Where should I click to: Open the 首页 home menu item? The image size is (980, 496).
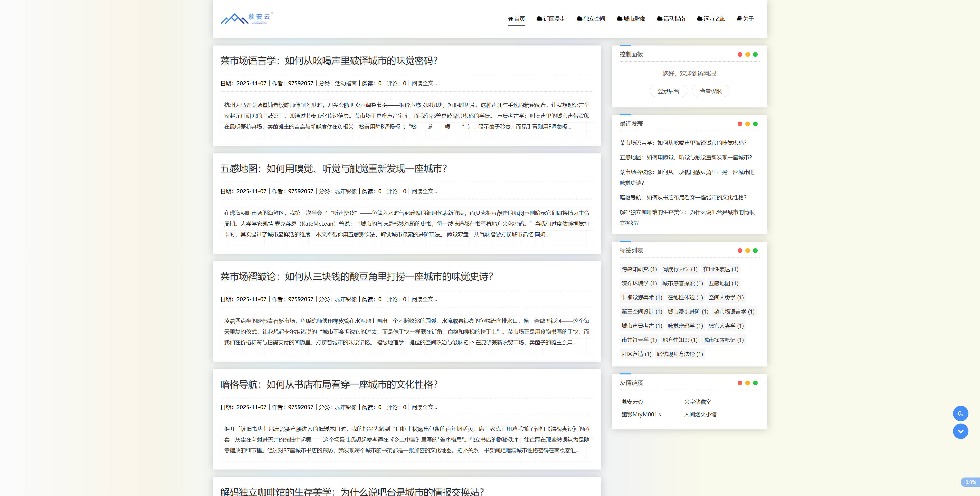coord(516,19)
